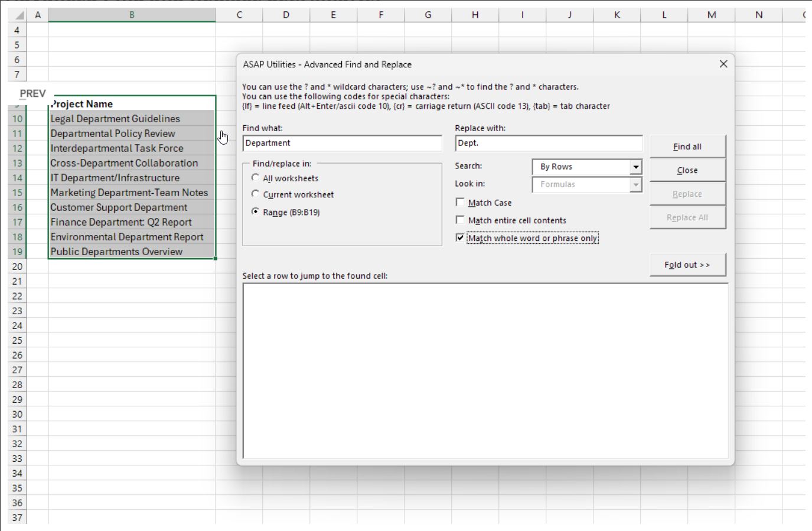The height and width of the screenshot is (531, 812).
Task: Select the Public Departments Overview cell
Action: (116, 252)
